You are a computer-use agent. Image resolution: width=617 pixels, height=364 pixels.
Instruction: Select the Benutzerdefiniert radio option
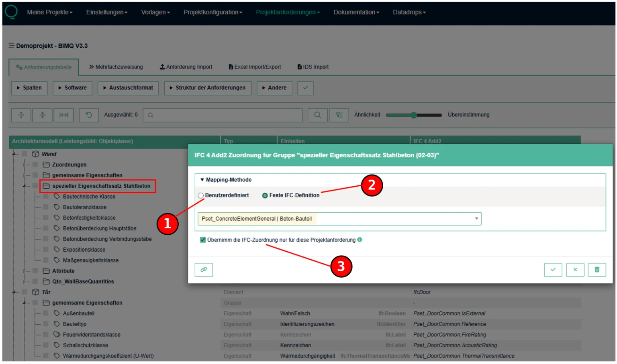pyautogui.click(x=201, y=195)
